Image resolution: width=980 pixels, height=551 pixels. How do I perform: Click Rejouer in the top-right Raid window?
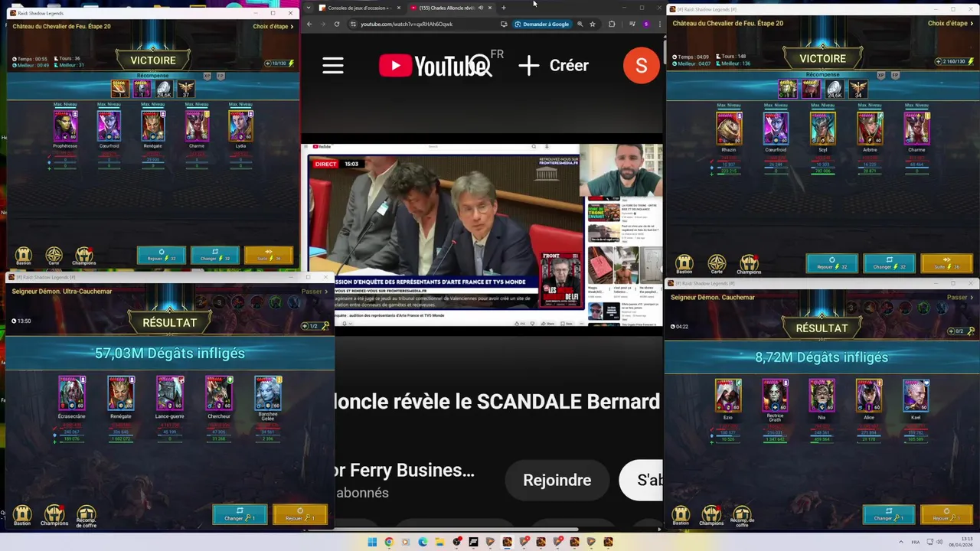(832, 264)
